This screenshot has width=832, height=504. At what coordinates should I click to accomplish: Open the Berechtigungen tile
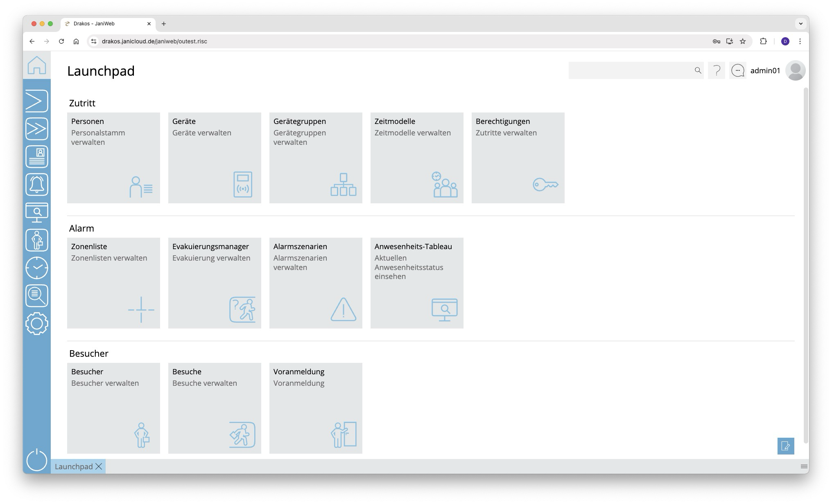coord(518,158)
